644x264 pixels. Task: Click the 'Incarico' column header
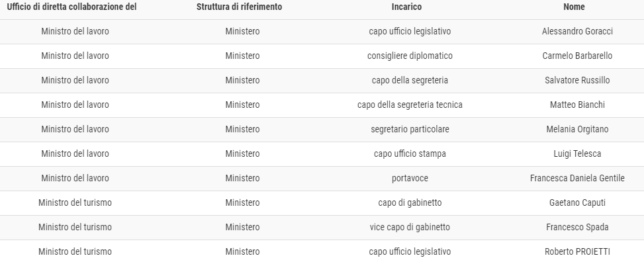(406, 7)
